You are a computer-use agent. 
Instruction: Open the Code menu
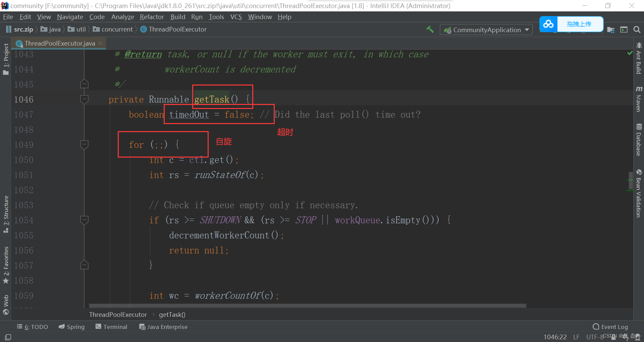(x=97, y=17)
